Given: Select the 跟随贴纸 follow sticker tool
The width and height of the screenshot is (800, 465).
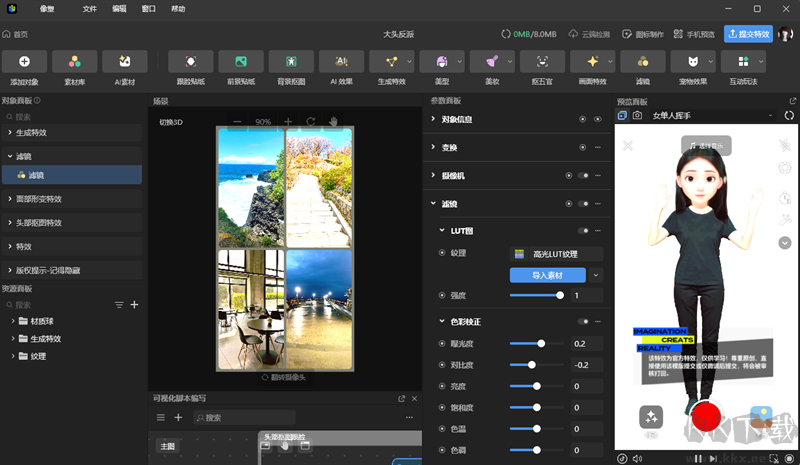Looking at the screenshot, I should (x=190, y=62).
